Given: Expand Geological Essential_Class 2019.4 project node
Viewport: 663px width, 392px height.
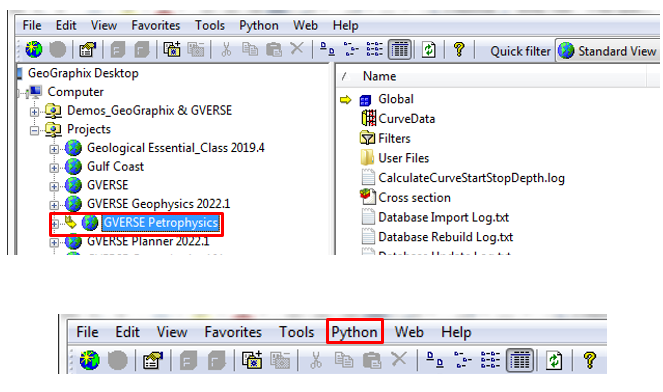Looking at the screenshot, I should [54, 149].
